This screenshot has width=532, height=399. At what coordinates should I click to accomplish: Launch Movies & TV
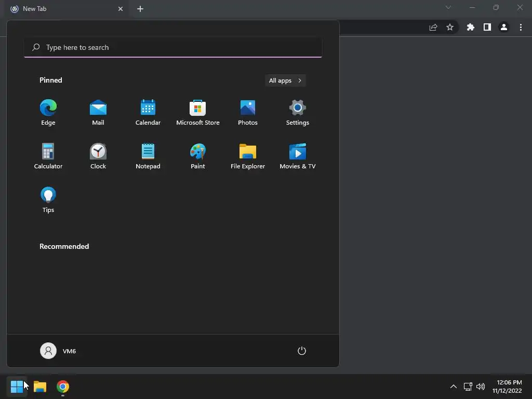298,156
